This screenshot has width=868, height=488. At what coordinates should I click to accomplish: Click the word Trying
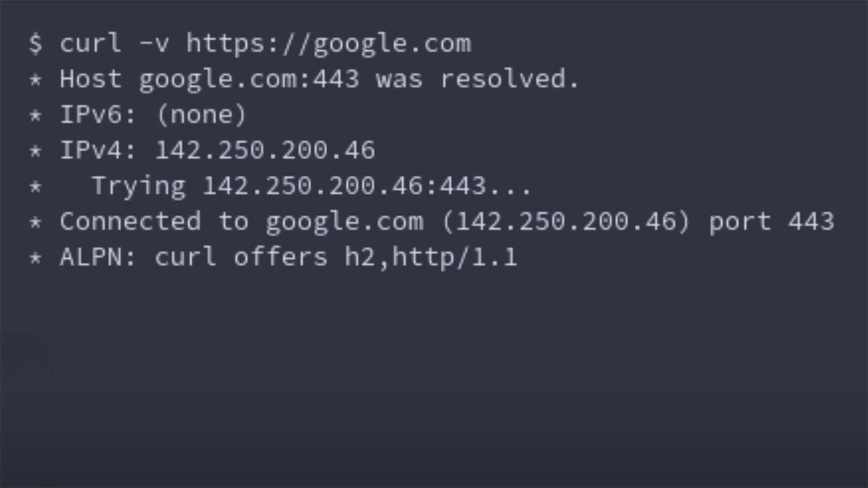pos(138,186)
